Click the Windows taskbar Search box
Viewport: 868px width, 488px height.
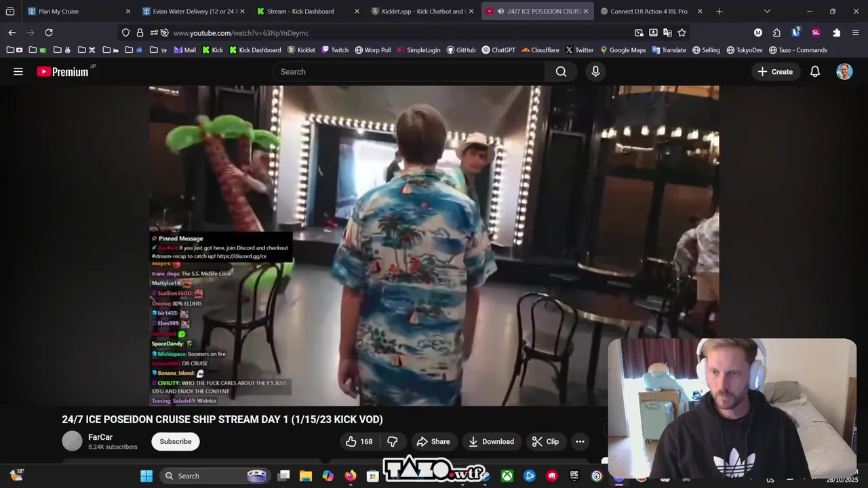pos(216,476)
